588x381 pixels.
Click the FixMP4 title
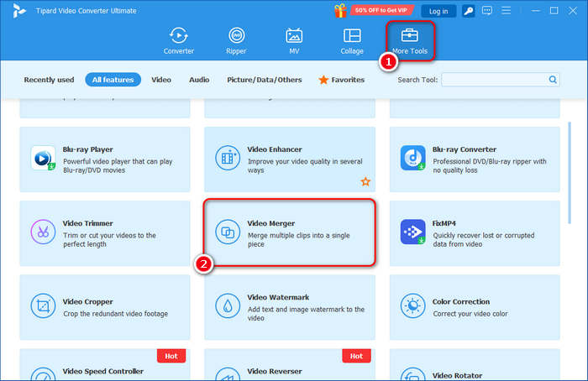[x=444, y=223]
